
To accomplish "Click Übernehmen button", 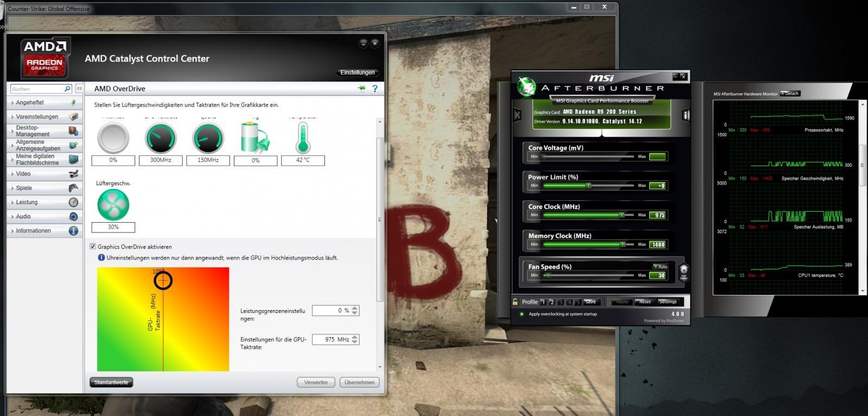I will click(360, 382).
